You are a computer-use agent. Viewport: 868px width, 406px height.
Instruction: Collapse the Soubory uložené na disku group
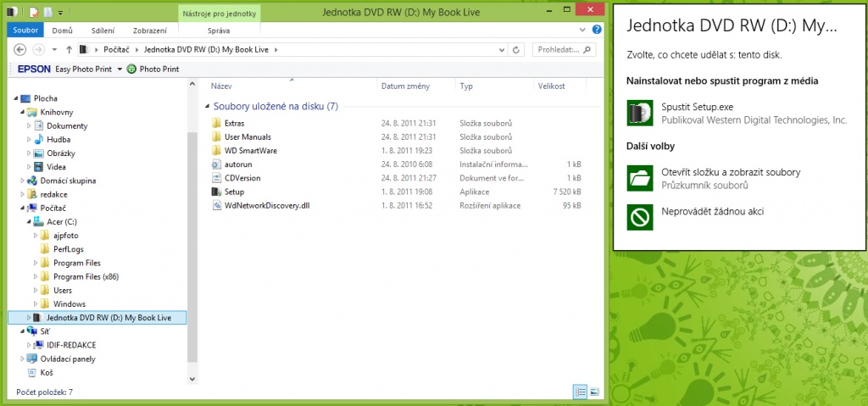click(x=207, y=106)
